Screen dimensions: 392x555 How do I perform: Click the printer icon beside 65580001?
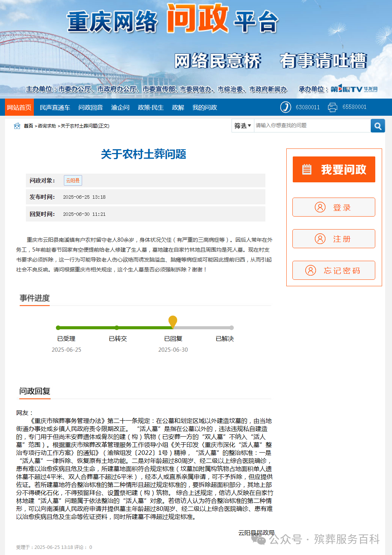332,107
